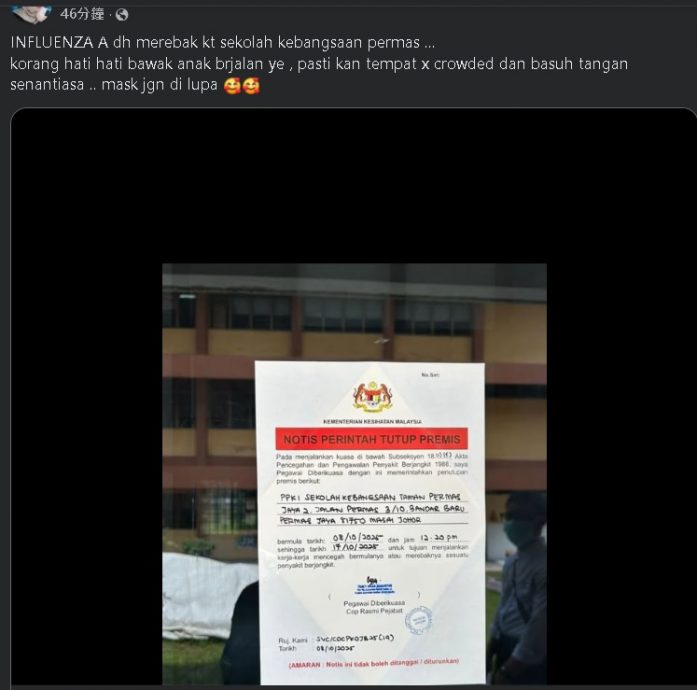697x690 pixels.
Task: Click the globe public-privacy icon
Action: click(x=122, y=15)
